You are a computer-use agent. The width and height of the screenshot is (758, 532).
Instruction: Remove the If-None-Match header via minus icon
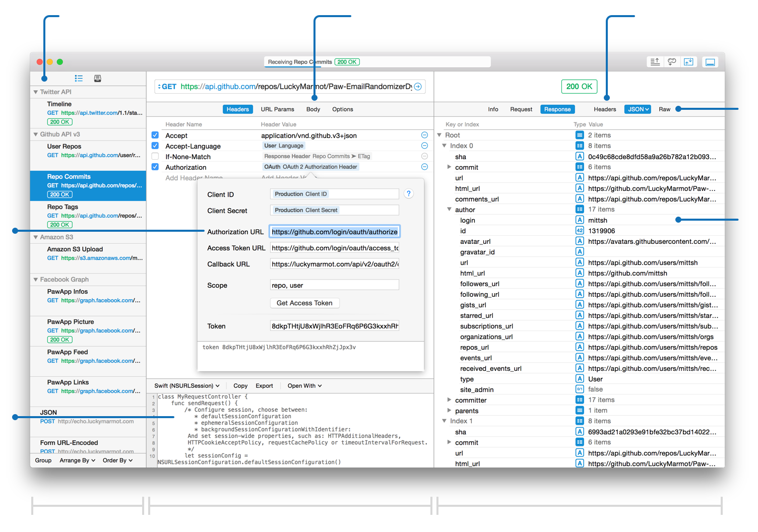click(424, 156)
